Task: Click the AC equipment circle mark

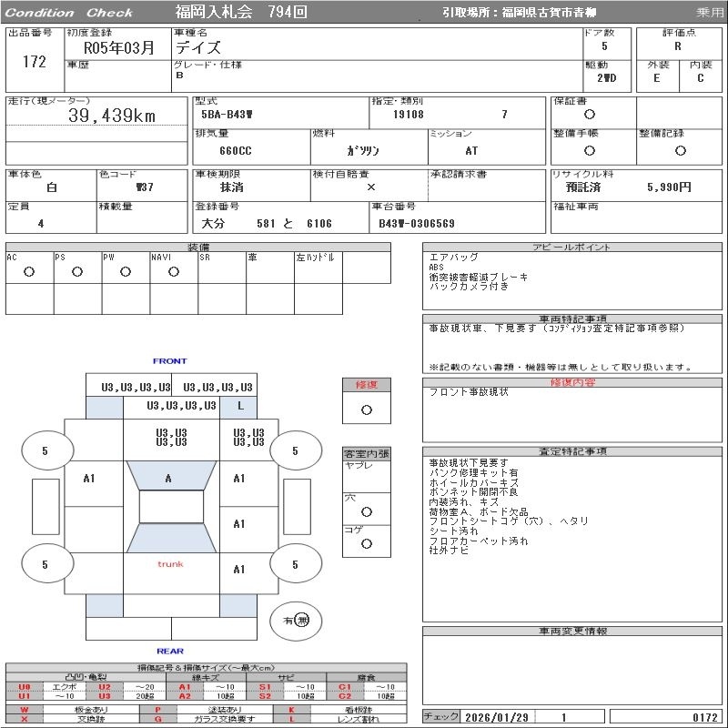Action: pyautogui.click(x=29, y=271)
